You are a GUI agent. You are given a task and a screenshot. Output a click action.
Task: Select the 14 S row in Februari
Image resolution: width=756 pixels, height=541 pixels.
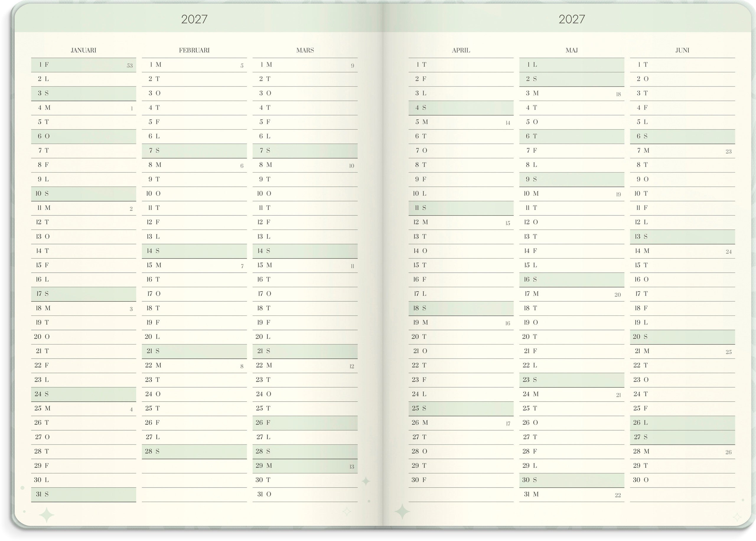tap(194, 251)
